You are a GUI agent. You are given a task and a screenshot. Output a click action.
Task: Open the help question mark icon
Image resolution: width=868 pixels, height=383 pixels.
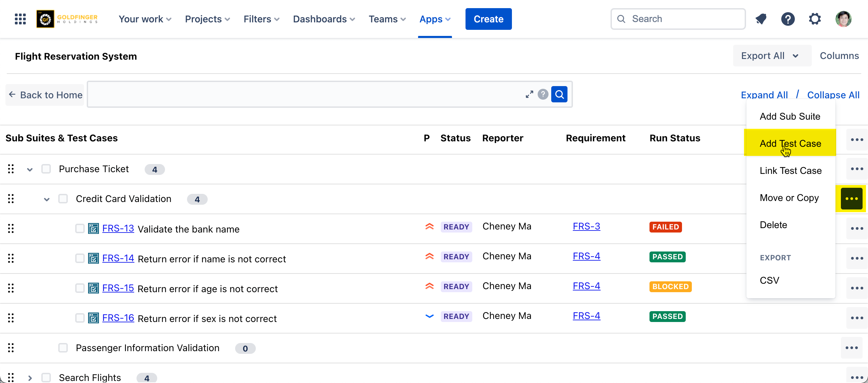(788, 19)
